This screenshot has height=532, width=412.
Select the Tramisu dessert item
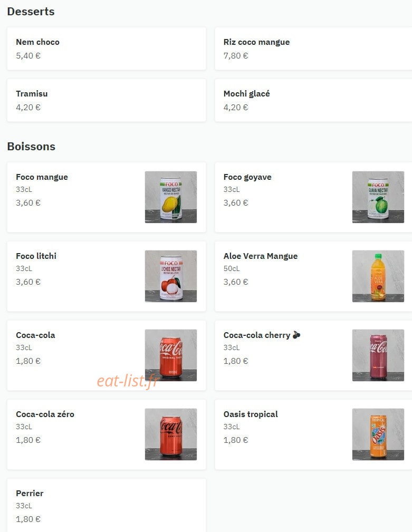(x=107, y=100)
